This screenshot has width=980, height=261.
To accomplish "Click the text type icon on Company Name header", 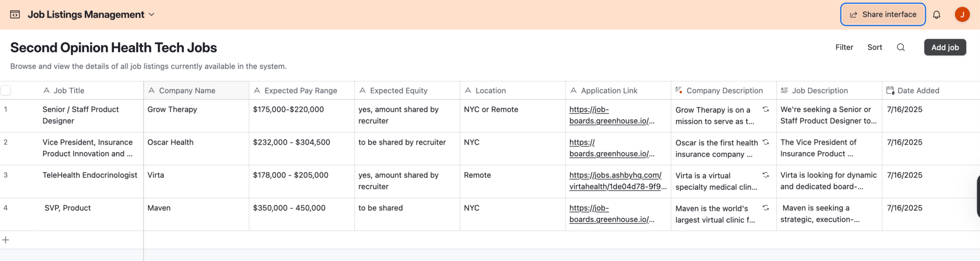I will [152, 90].
